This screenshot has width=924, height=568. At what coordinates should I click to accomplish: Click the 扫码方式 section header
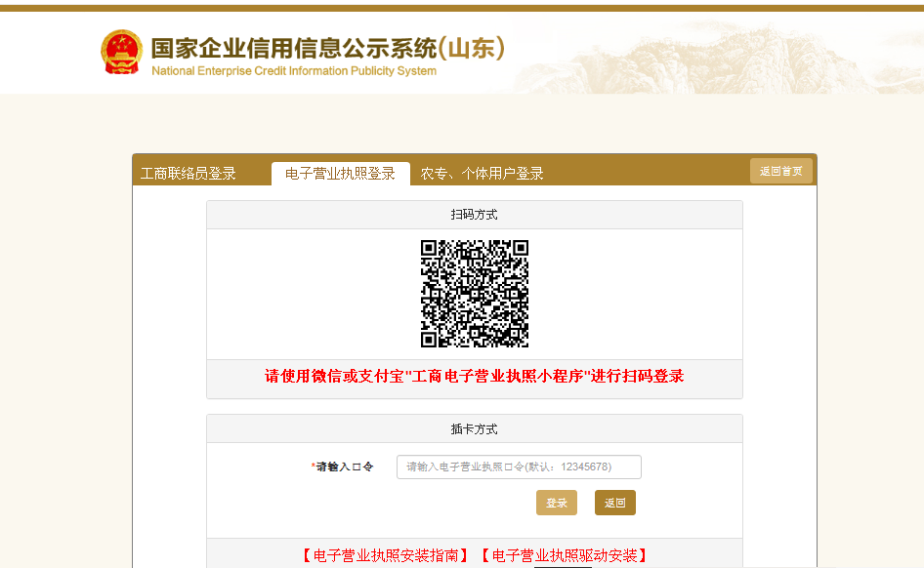475,215
